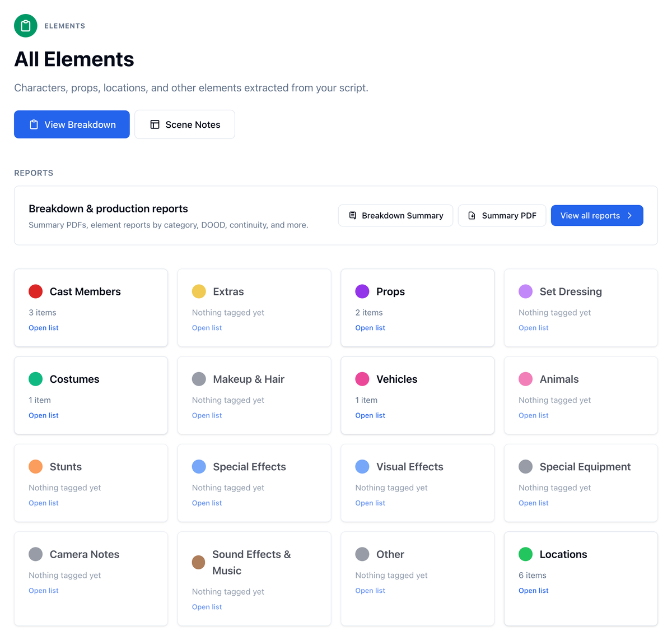Click the green Locations color dot

pos(526,554)
